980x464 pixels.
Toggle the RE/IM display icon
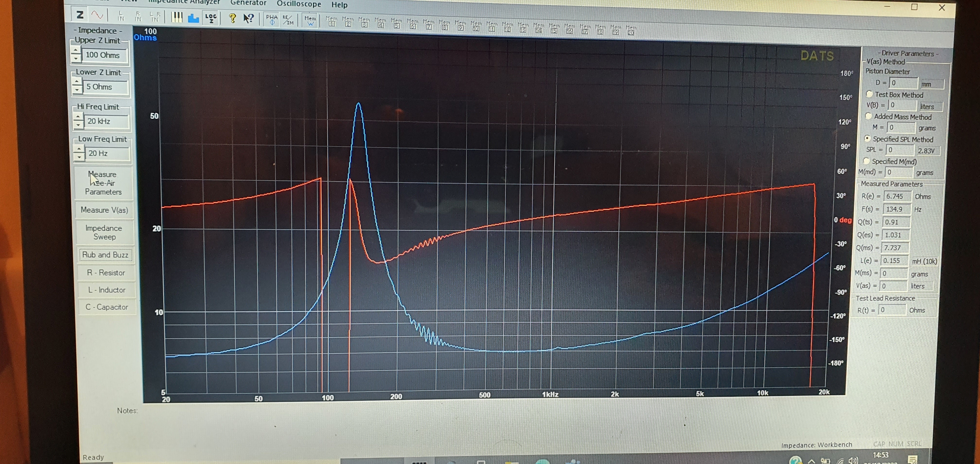(x=288, y=20)
